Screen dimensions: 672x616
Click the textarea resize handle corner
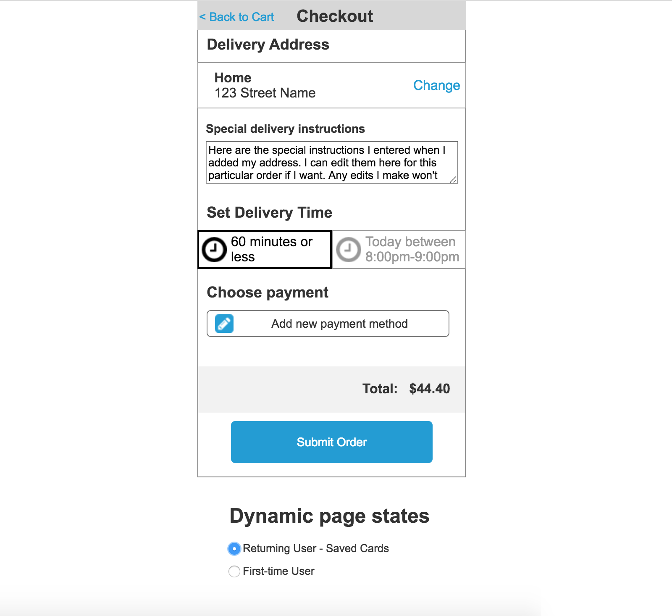[x=454, y=180]
